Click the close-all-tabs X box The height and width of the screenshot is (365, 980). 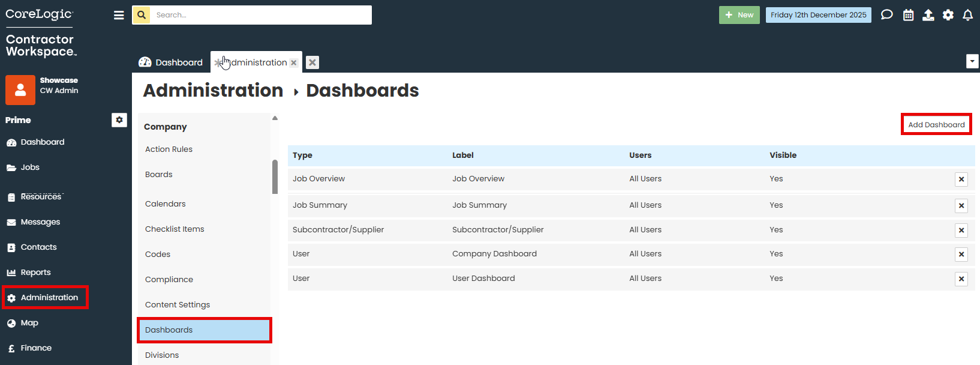click(x=312, y=62)
